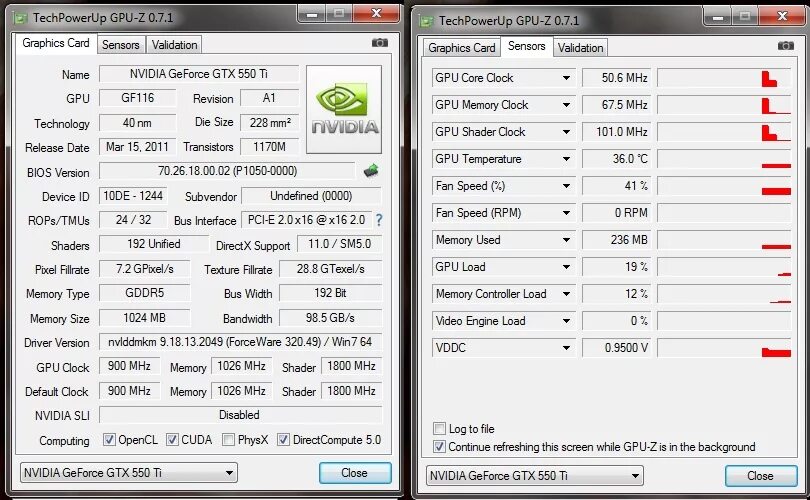Viewport: 810px width, 500px height.
Task: Open the GPU Core Clock sensor dropdown
Action: (x=566, y=78)
